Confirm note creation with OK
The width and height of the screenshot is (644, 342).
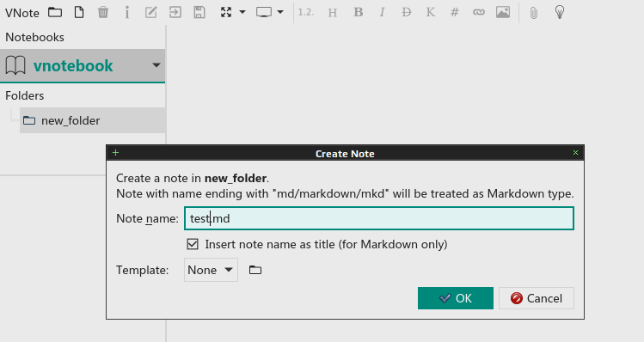[456, 298]
